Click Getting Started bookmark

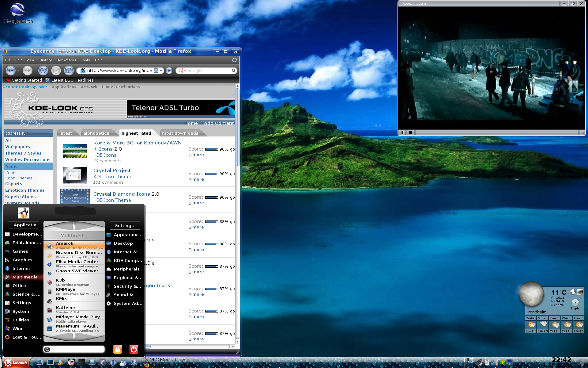pyautogui.click(x=24, y=80)
